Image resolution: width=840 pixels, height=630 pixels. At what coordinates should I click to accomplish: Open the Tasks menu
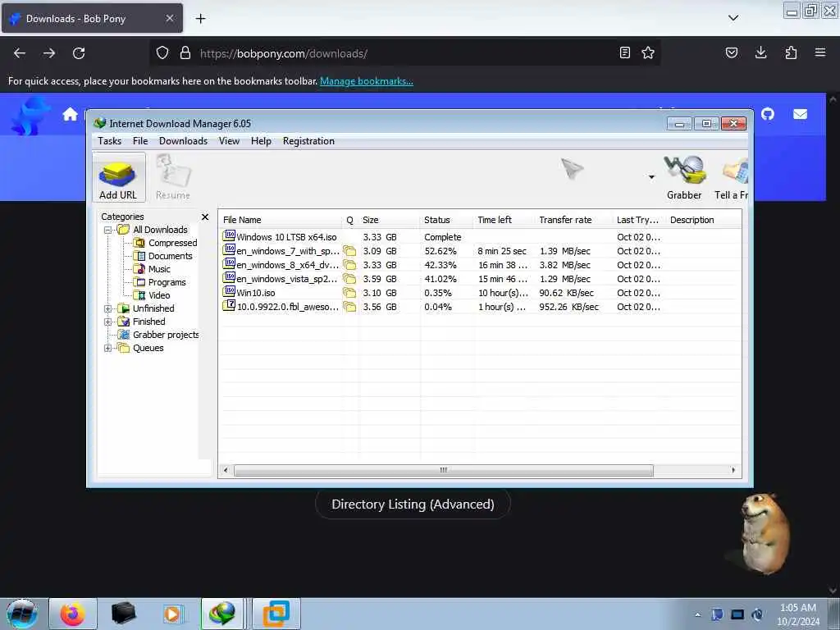[x=109, y=141]
